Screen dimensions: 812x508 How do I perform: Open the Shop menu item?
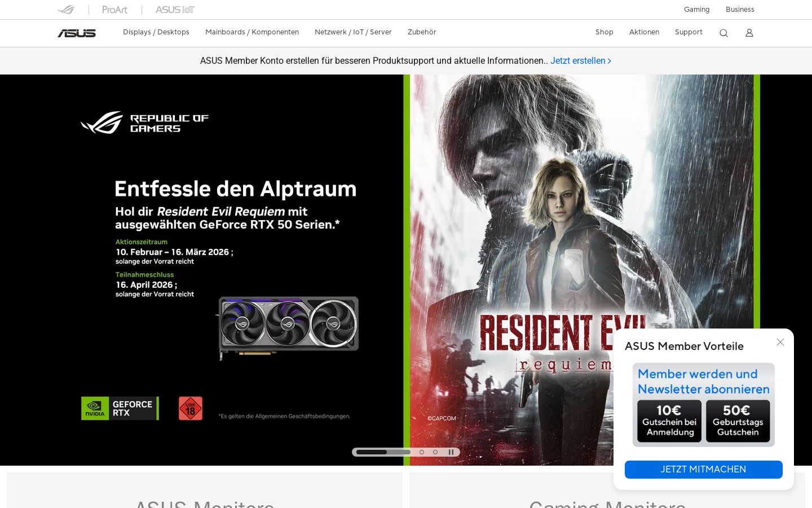pyautogui.click(x=604, y=32)
